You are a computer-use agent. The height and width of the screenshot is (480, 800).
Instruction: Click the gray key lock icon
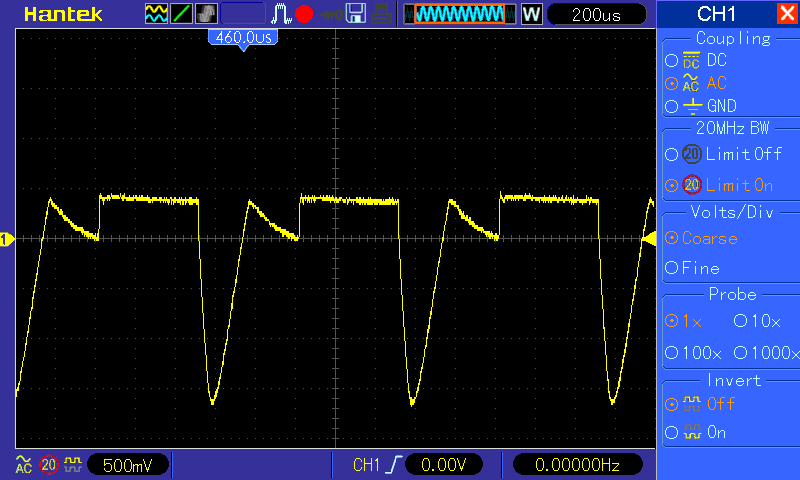click(332, 15)
